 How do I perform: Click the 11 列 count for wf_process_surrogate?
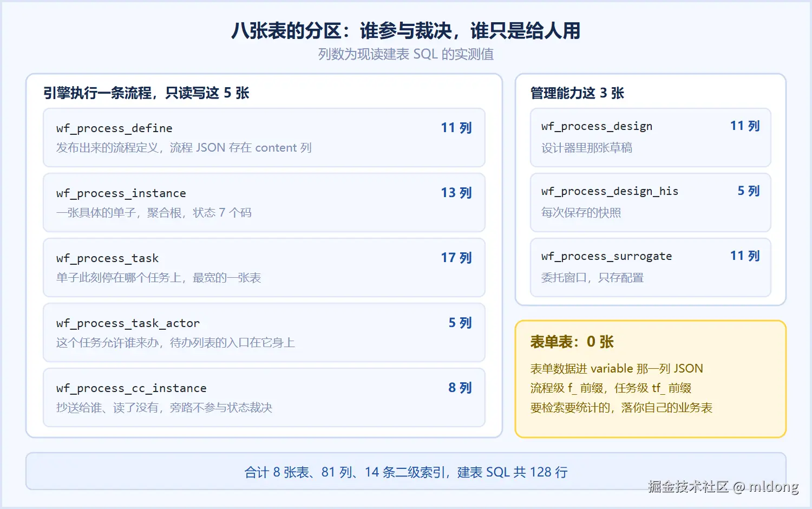pos(745,256)
